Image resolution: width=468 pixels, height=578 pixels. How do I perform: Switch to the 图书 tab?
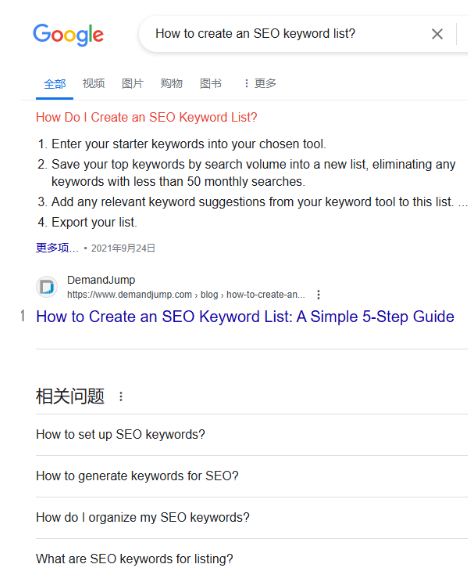pyautogui.click(x=211, y=83)
